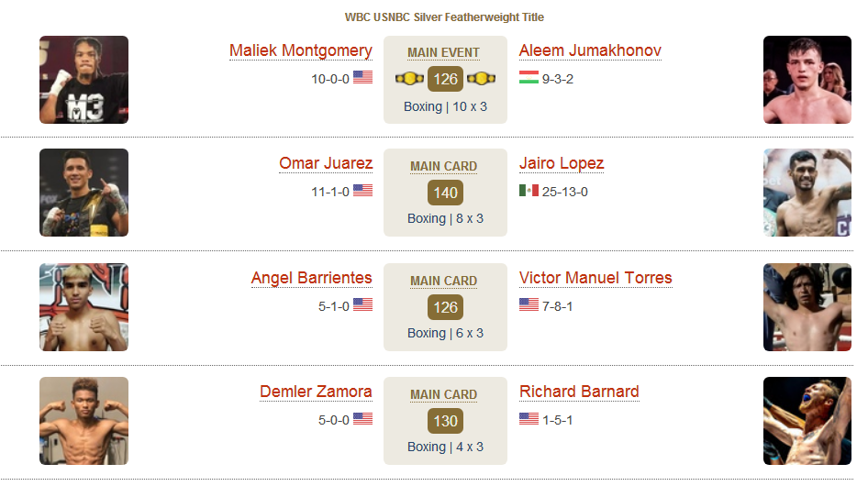This screenshot has width=868, height=486.
Task: View Jairo Lopez's photo thumbnail
Action: (807, 193)
